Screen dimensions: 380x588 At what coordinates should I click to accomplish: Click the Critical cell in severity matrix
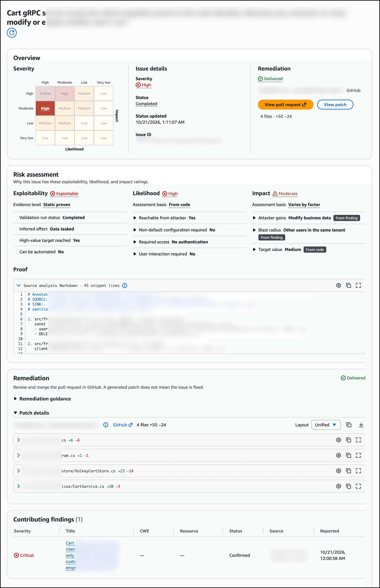(x=45, y=93)
